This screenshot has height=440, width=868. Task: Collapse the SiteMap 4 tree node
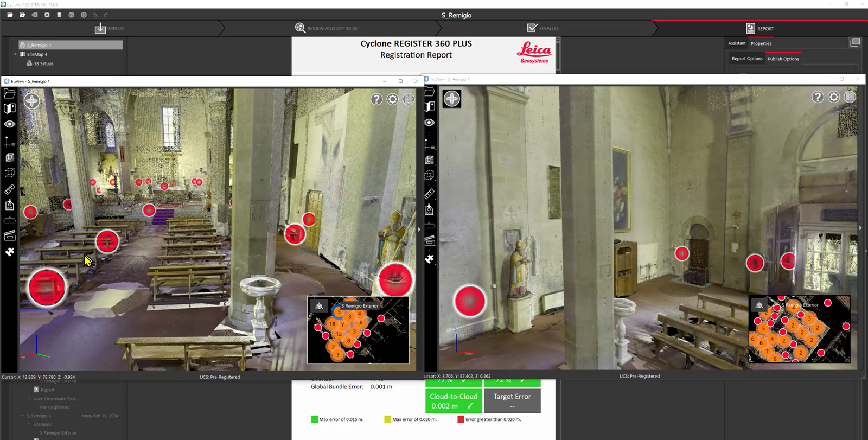(x=15, y=54)
